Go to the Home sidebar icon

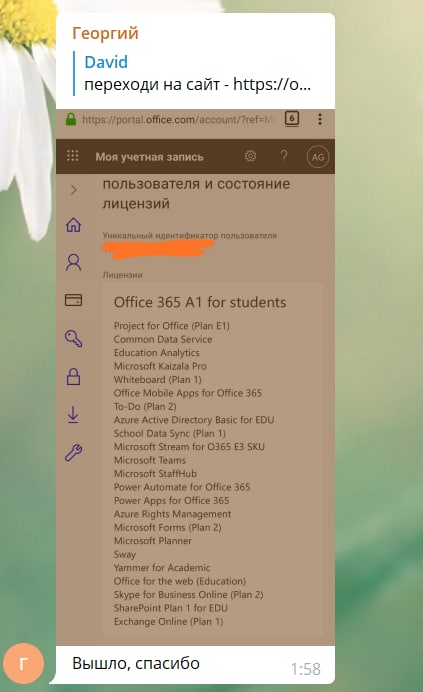(73, 225)
